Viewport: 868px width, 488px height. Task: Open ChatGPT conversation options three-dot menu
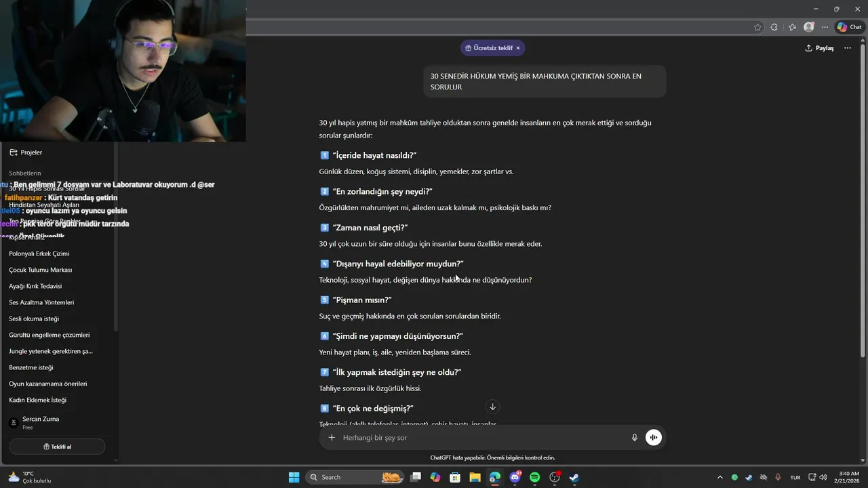pos(848,48)
